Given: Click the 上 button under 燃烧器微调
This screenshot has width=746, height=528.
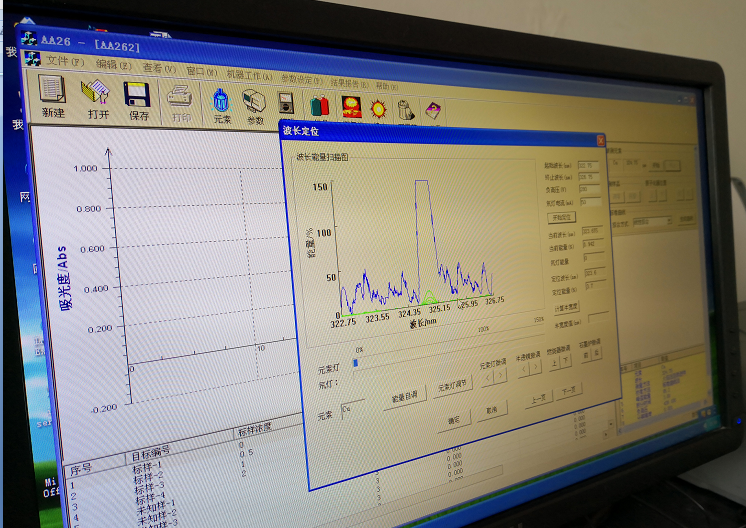Looking at the screenshot, I should point(554,362).
